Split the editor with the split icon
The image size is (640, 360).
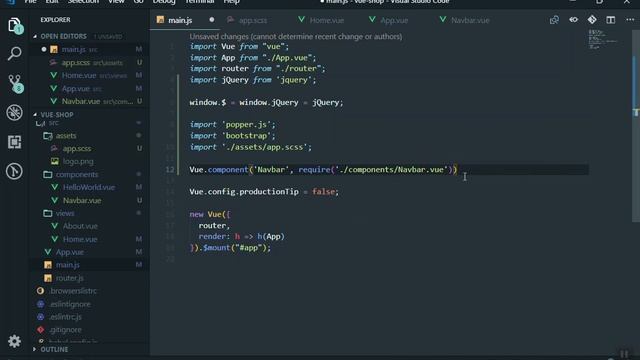(x=611, y=20)
